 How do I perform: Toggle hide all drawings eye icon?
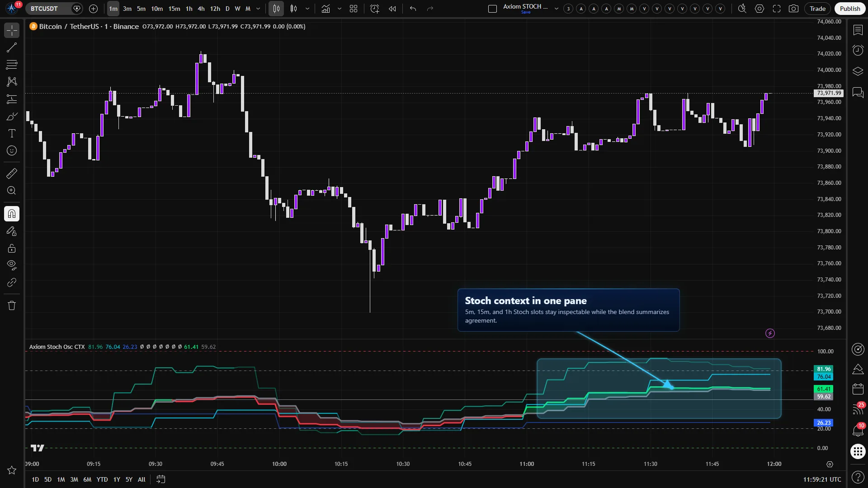[12, 265]
